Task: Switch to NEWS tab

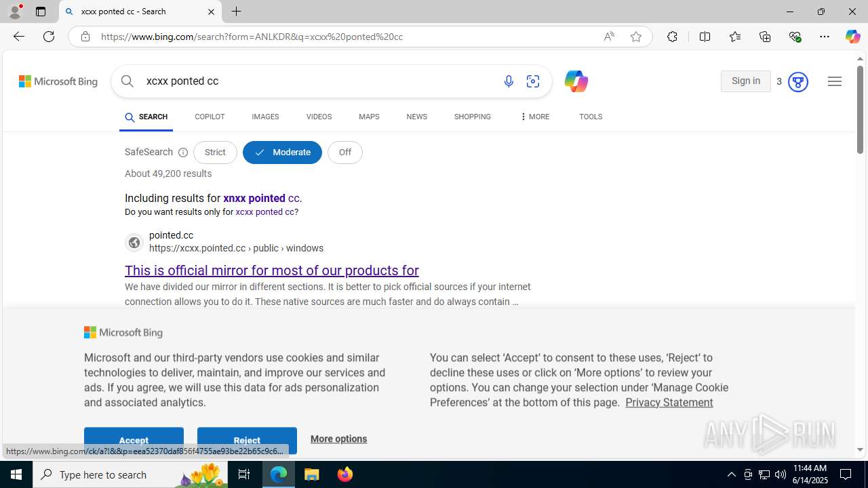Action: (416, 117)
